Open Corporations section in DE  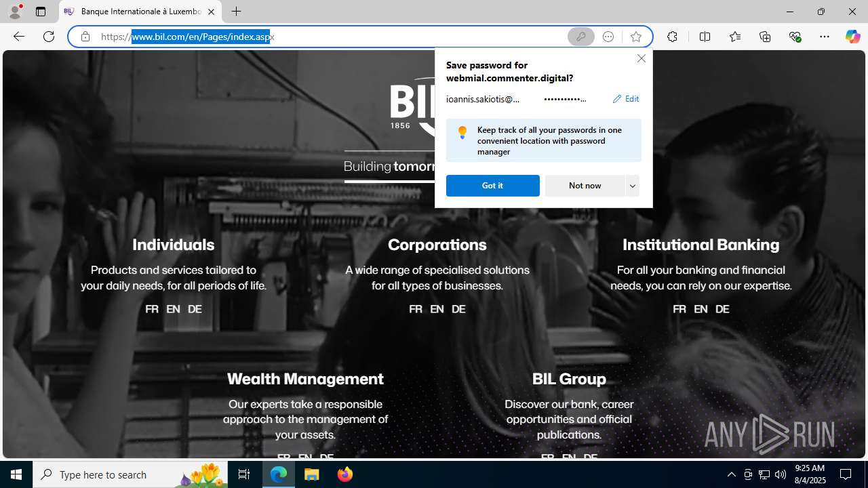pyautogui.click(x=458, y=309)
